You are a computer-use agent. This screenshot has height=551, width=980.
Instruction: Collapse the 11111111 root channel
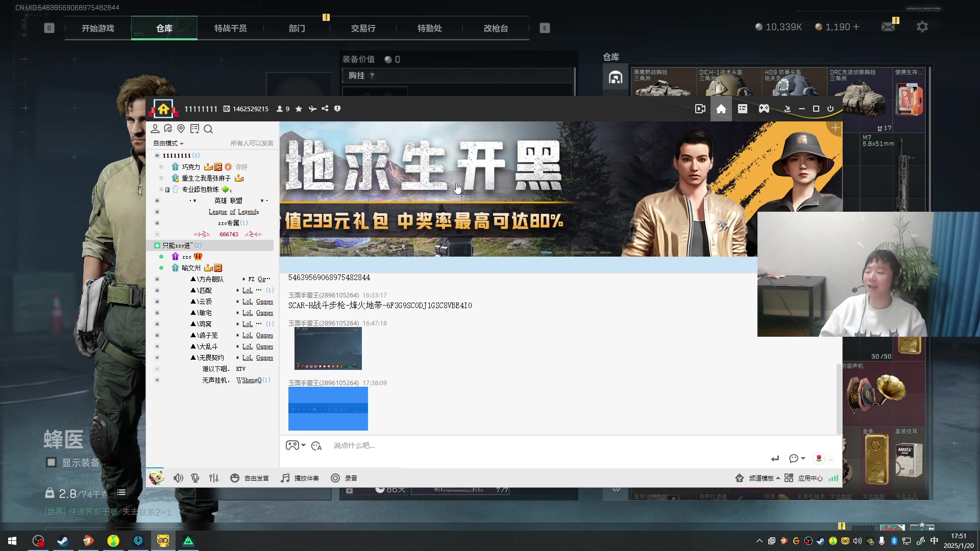(157, 156)
